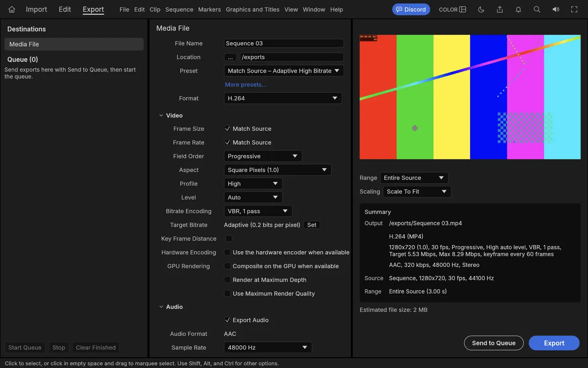Open the Aspect Square Pixels dropdown

(278, 170)
